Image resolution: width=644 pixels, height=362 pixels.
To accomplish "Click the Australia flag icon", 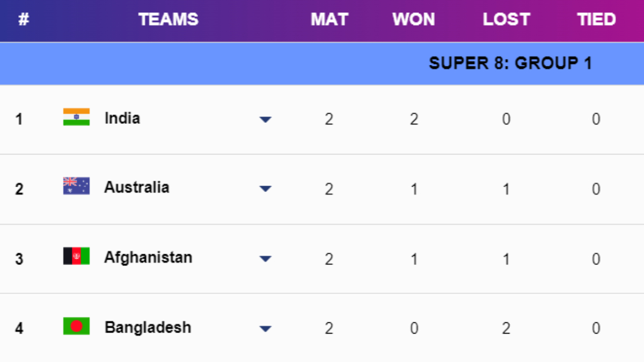I will tap(76, 186).
